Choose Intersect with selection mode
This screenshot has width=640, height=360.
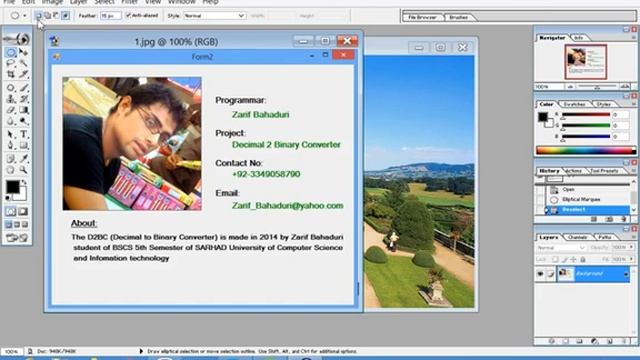pyautogui.click(x=65, y=16)
